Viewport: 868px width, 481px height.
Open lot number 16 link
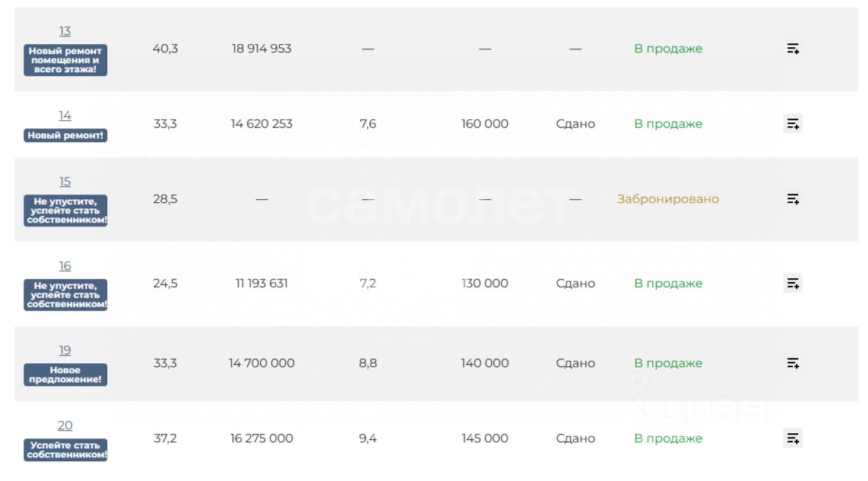(x=65, y=266)
